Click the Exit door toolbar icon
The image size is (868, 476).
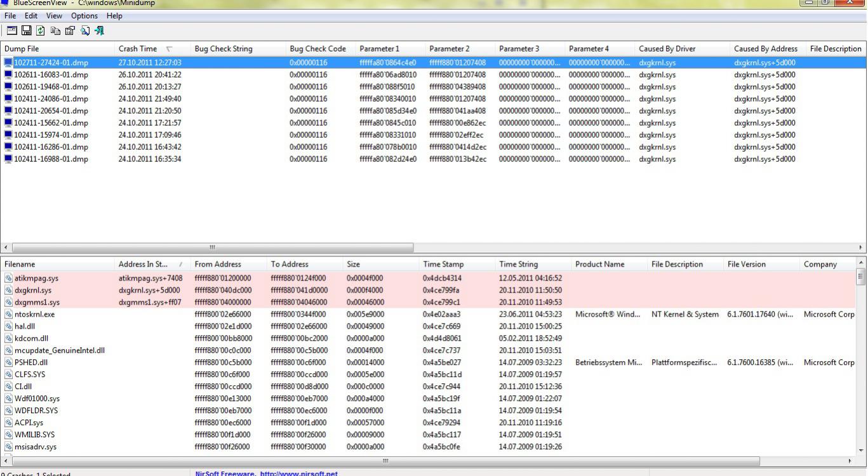[x=99, y=30]
